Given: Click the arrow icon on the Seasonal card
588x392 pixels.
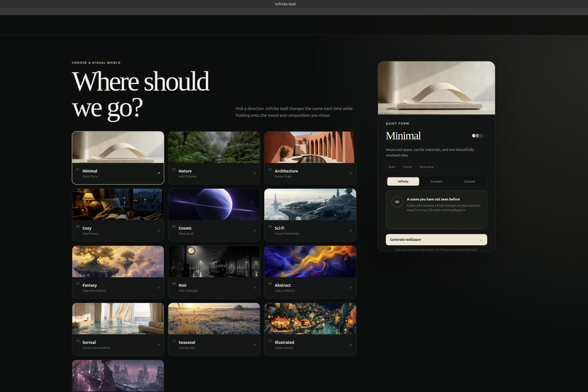Looking at the screenshot, I should [255, 345].
